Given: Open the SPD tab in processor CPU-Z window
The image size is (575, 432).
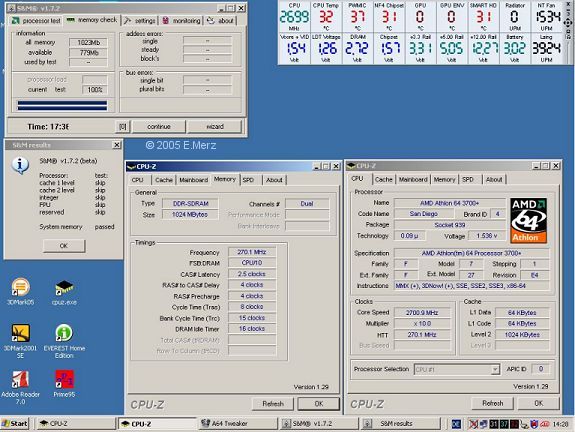Looking at the screenshot, I should coord(468,179).
